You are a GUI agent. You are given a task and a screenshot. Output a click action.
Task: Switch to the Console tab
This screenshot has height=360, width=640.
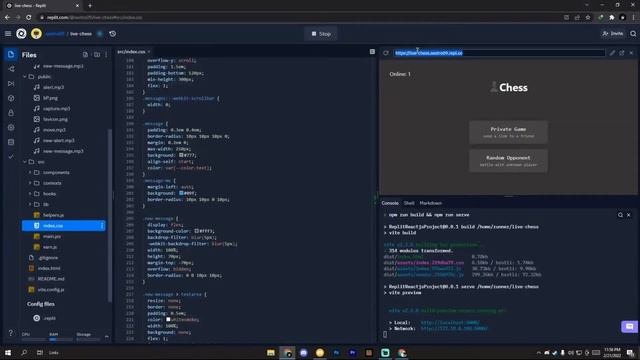coord(390,203)
